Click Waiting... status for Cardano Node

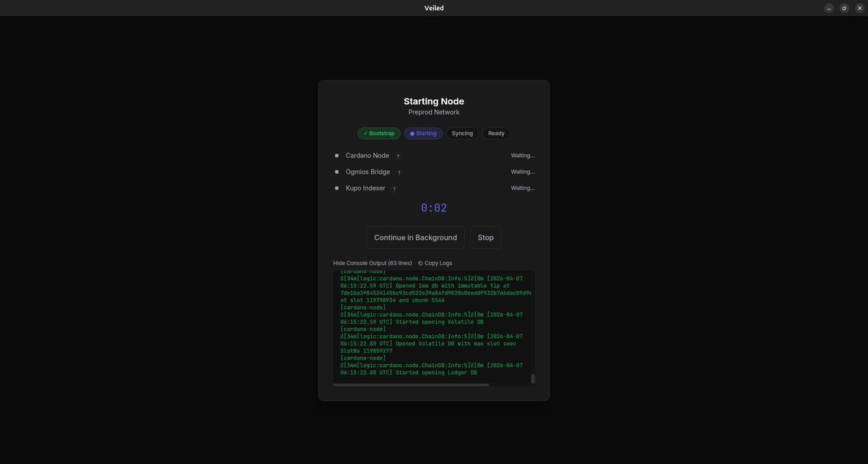tap(523, 156)
